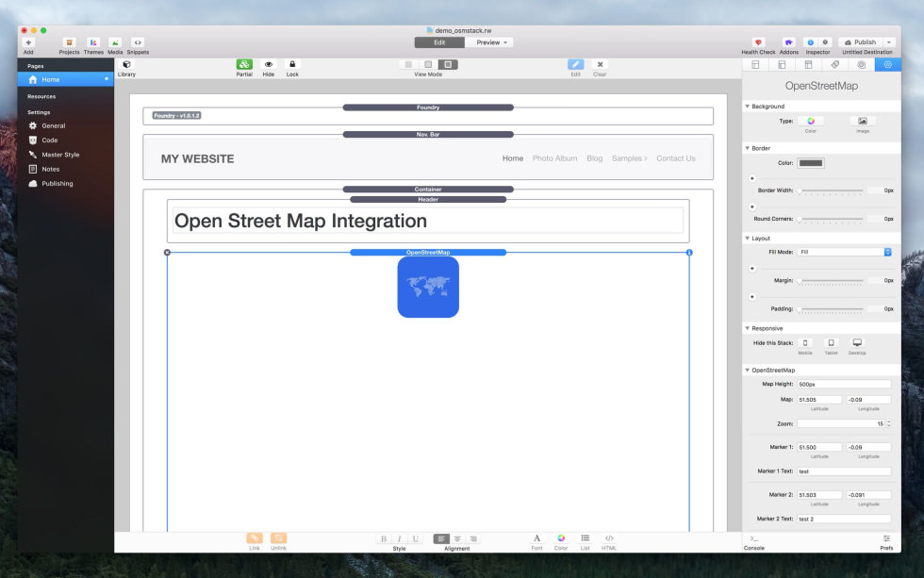The height and width of the screenshot is (578, 924).
Task: Open the fifth inspector tab icon
Action: [x=862, y=65]
